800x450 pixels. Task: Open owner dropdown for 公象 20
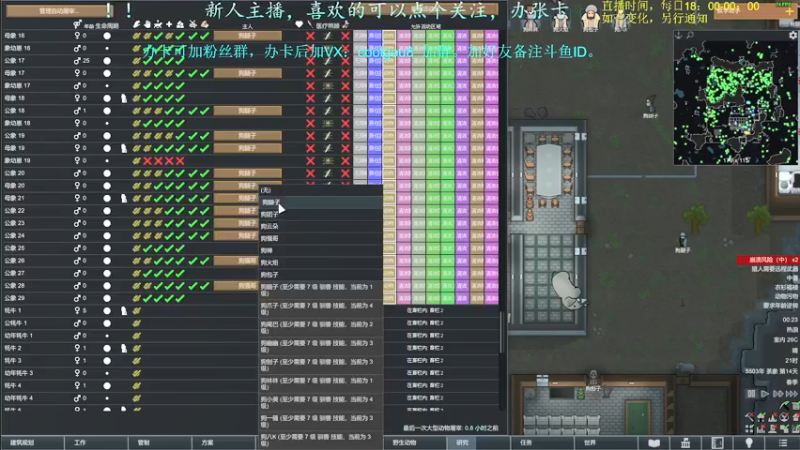[x=247, y=173]
